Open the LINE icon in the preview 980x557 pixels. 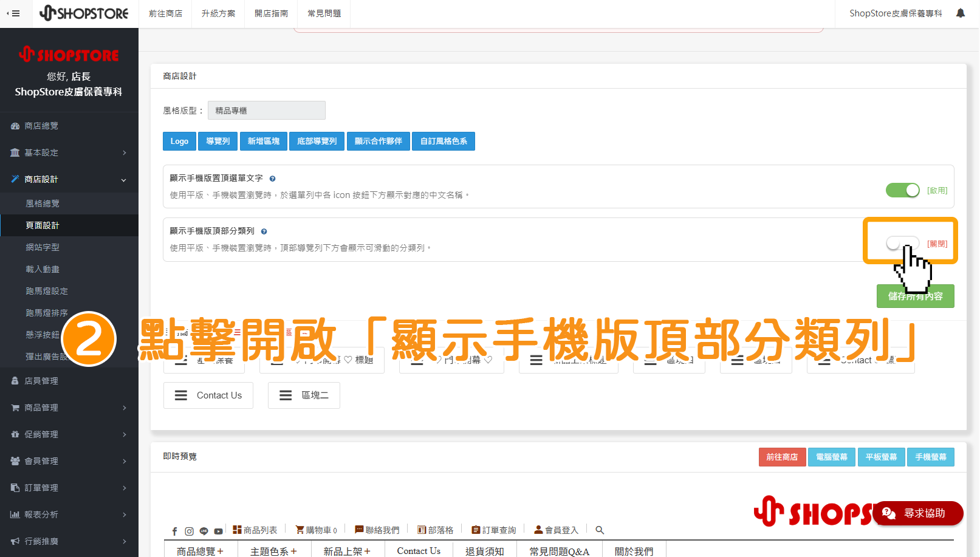[x=204, y=531]
